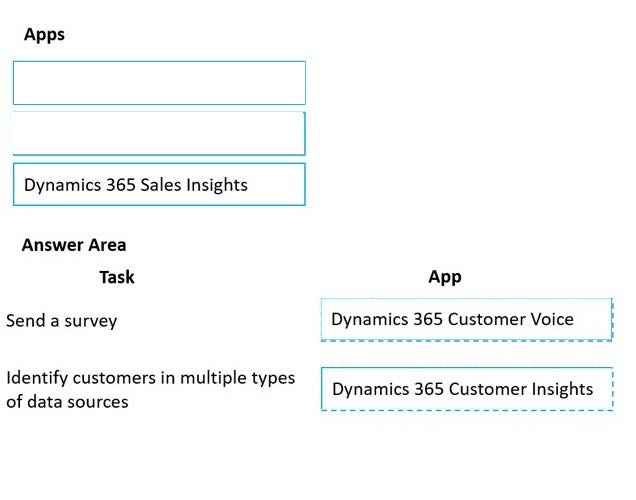Click the Answer Area heading
The image size is (636, 500).
74,245
